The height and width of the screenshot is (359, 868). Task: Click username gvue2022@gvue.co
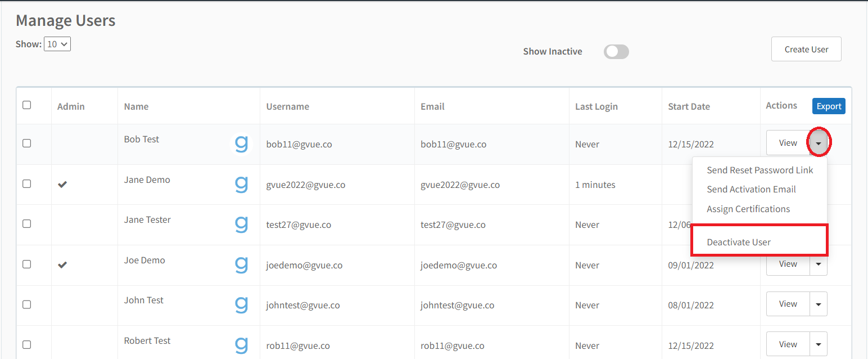coord(305,185)
